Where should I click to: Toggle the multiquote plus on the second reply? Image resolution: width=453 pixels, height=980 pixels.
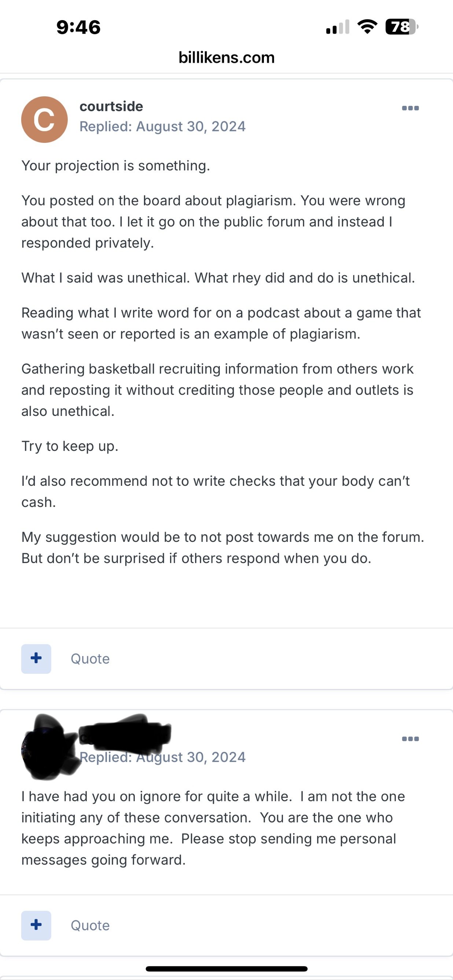36,925
